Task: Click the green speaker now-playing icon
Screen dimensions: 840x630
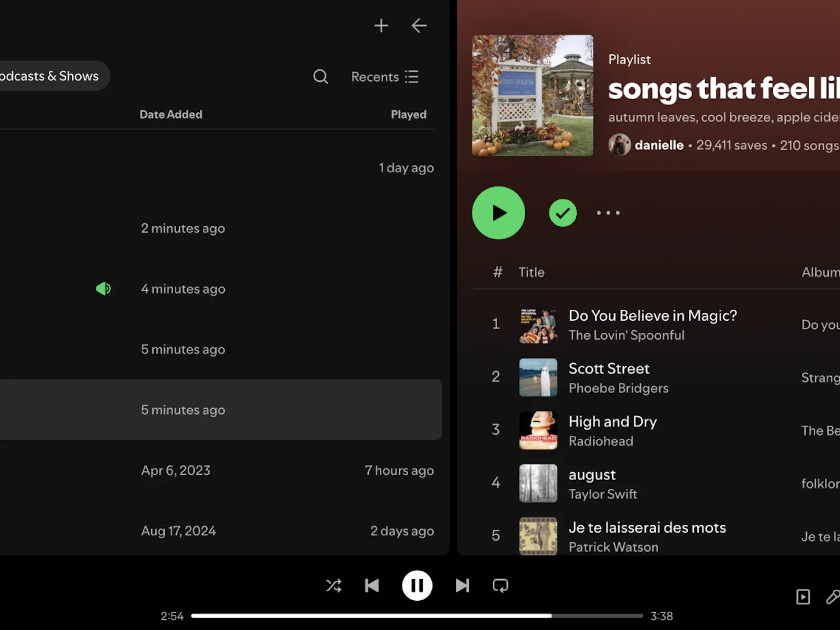Action: 104,289
